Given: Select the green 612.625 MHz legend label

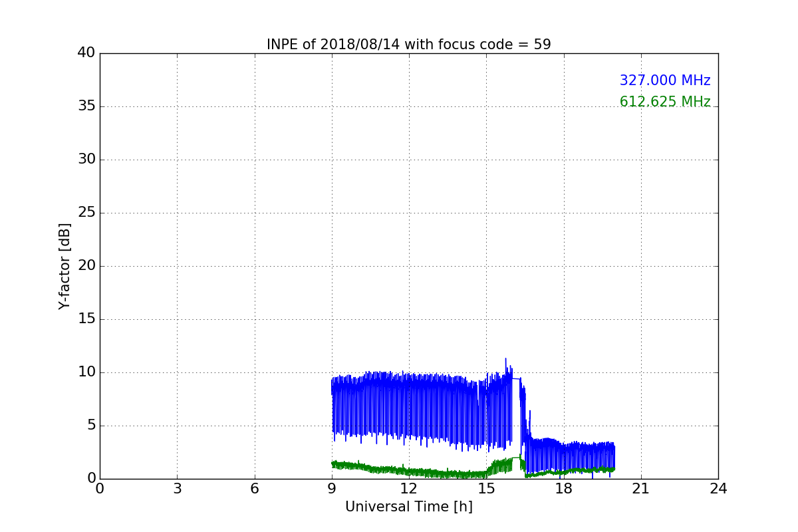Looking at the screenshot, I should click(x=665, y=102).
